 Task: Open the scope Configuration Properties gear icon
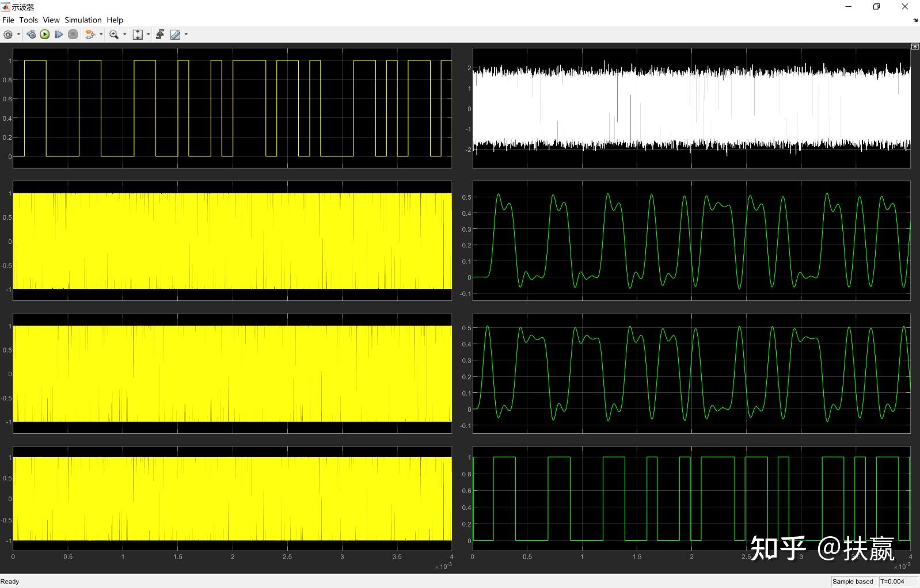pos(8,35)
